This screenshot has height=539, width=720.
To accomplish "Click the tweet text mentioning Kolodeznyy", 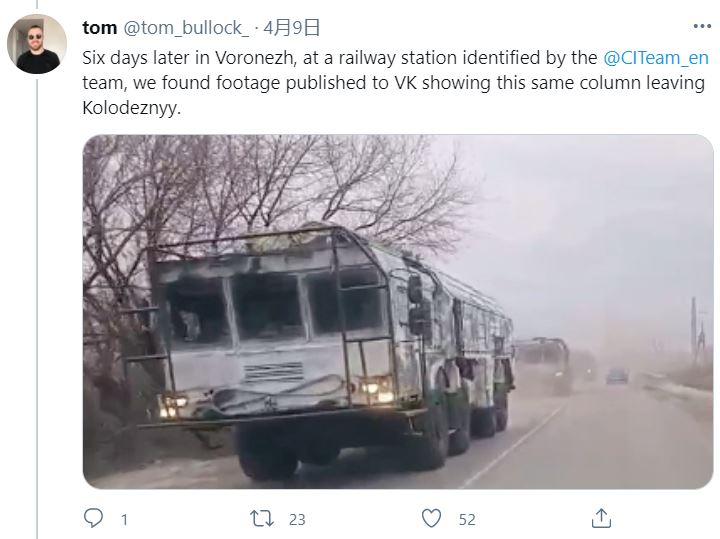I will coord(132,108).
